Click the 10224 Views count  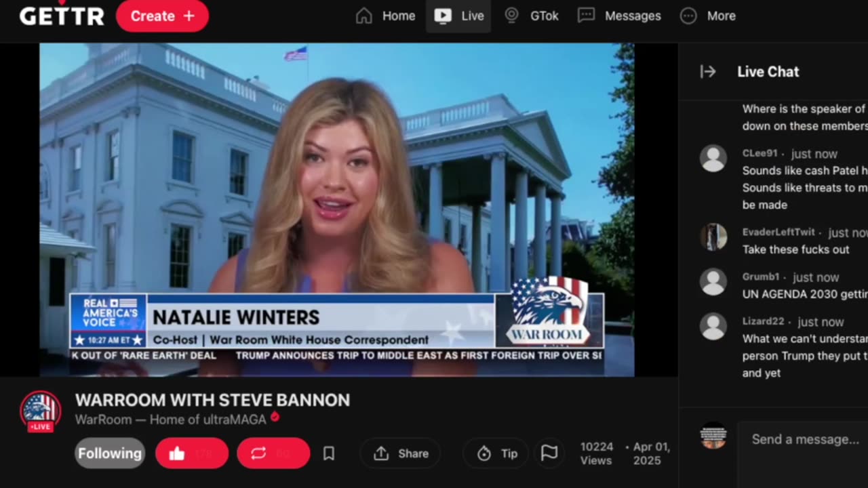(x=597, y=453)
